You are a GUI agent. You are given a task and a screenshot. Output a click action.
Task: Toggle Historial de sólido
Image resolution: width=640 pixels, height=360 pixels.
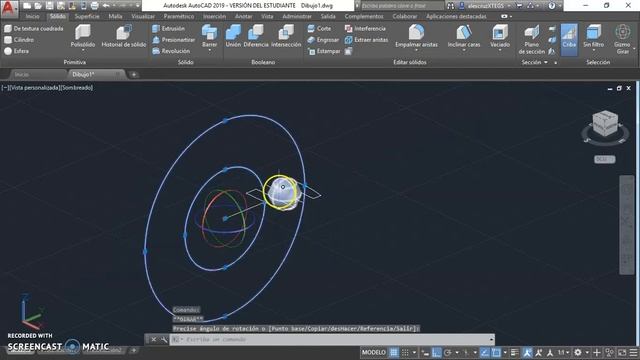point(124,36)
